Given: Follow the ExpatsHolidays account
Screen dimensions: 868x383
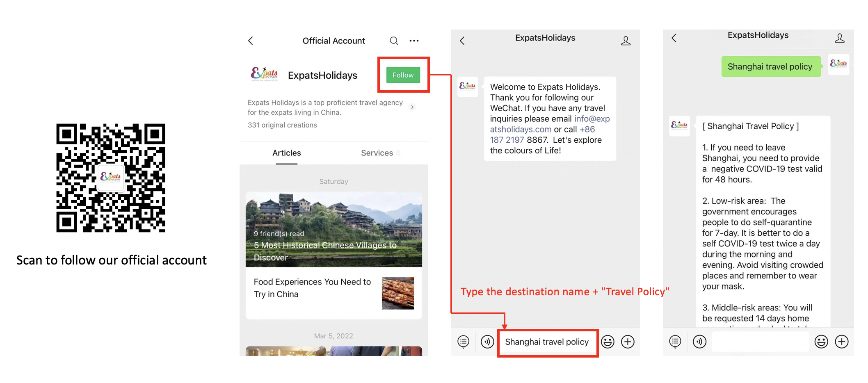Looking at the screenshot, I should [403, 75].
